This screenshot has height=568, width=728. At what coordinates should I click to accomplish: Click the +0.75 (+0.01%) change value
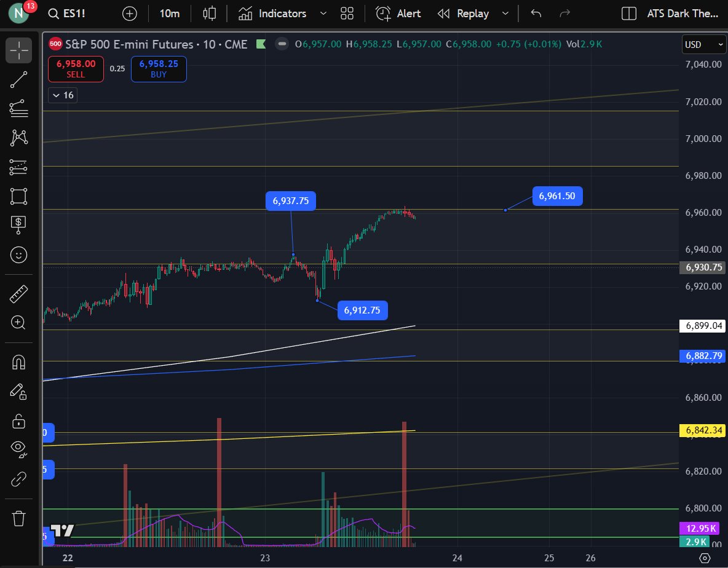coord(528,44)
